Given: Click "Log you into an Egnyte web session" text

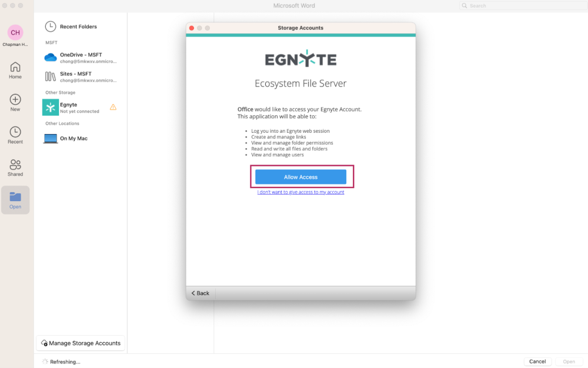Looking at the screenshot, I should click(290, 131).
